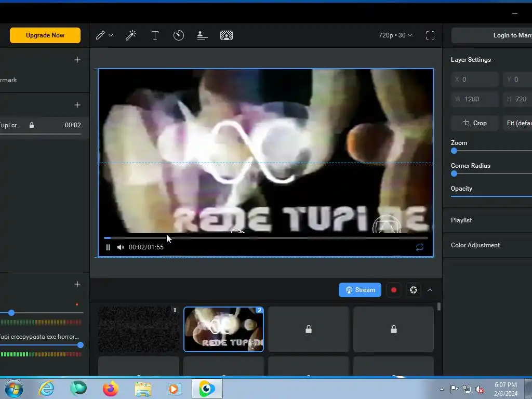This screenshot has height=399, width=532.
Task: Click the X position field
Action: [x=475, y=79]
